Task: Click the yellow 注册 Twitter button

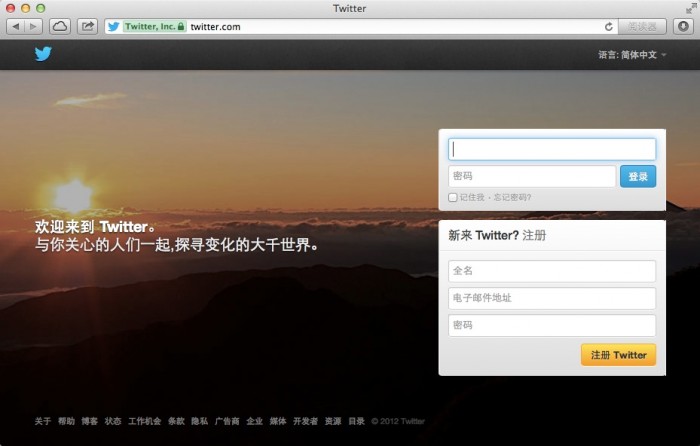Action: point(618,355)
